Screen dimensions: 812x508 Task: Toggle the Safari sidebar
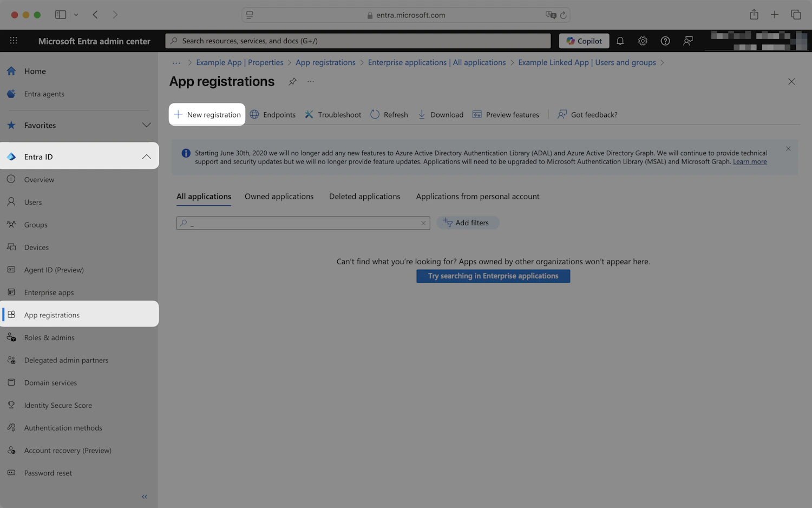61,15
